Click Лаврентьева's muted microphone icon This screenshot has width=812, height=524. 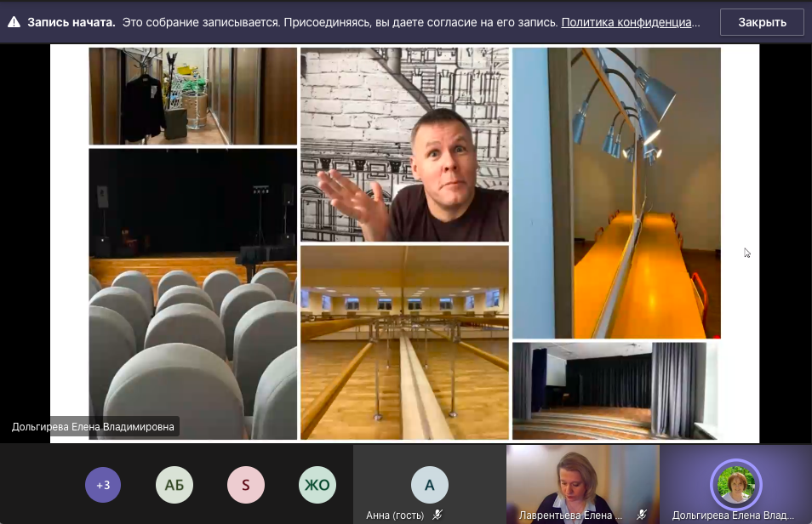pos(641,515)
